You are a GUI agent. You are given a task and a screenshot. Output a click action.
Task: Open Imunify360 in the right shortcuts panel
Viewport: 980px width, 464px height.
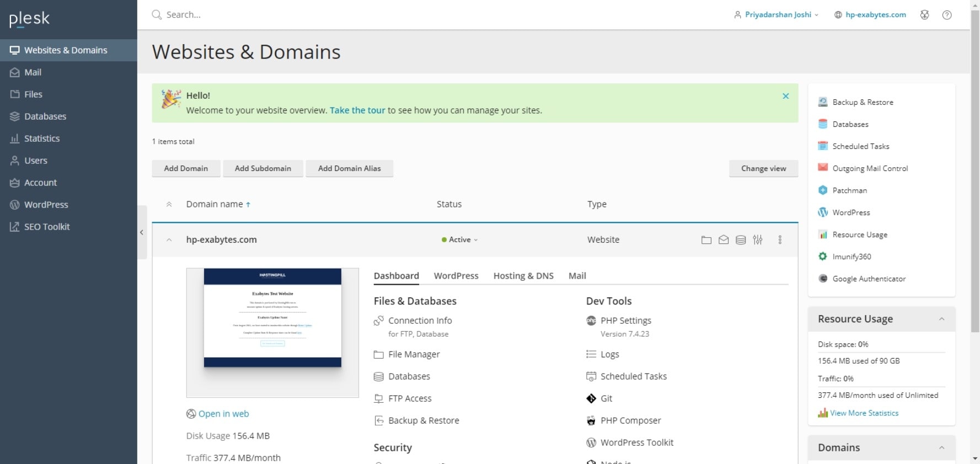(845, 257)
